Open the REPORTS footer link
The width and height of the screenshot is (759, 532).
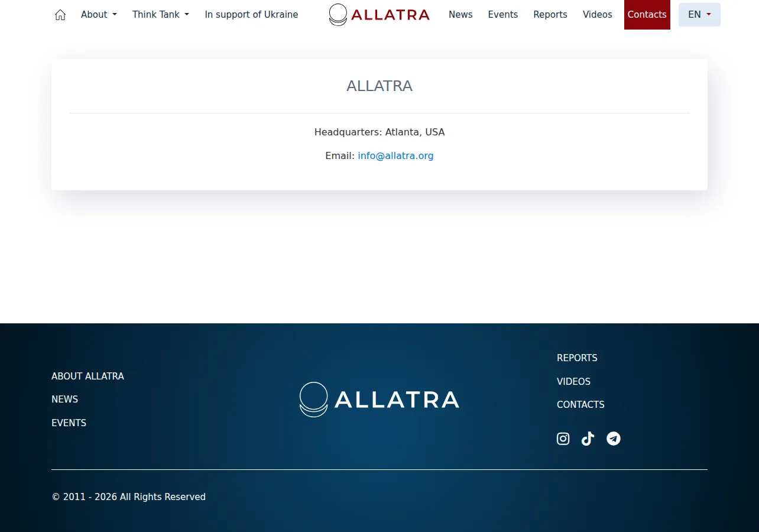(x=577, y=358)
